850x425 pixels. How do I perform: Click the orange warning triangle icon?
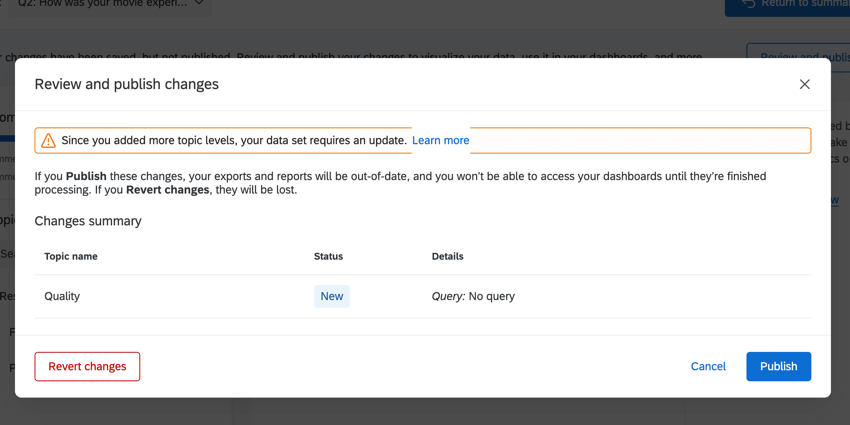click(x=48, y=141)
